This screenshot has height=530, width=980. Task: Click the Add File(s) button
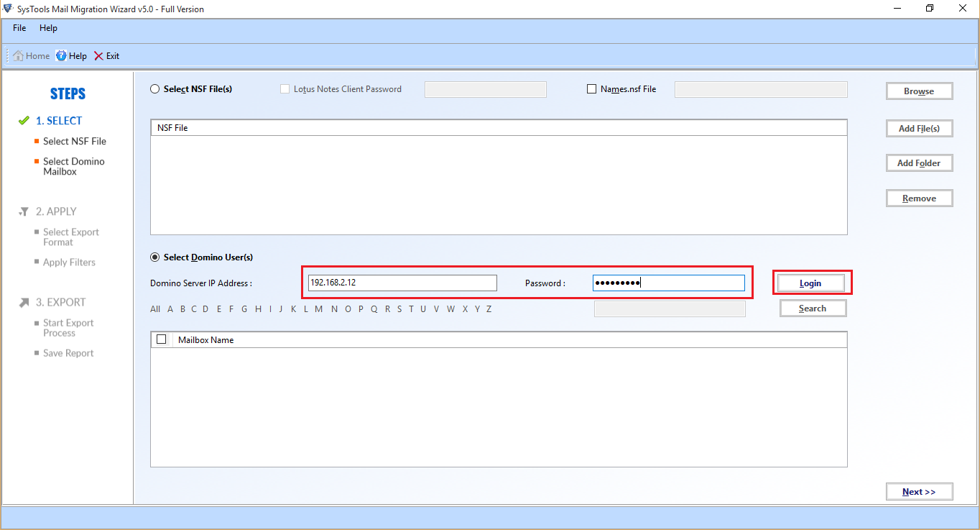tap(919, 129)
